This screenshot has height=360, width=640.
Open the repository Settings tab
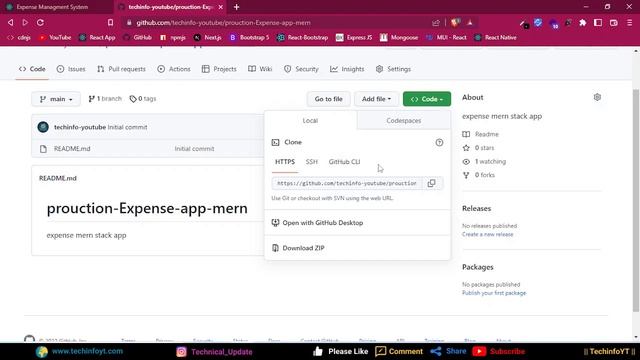(393, 69)
